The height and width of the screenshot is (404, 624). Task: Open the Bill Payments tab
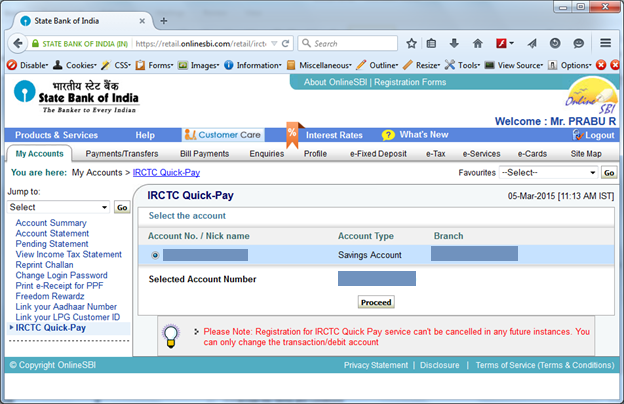point(205,154)
